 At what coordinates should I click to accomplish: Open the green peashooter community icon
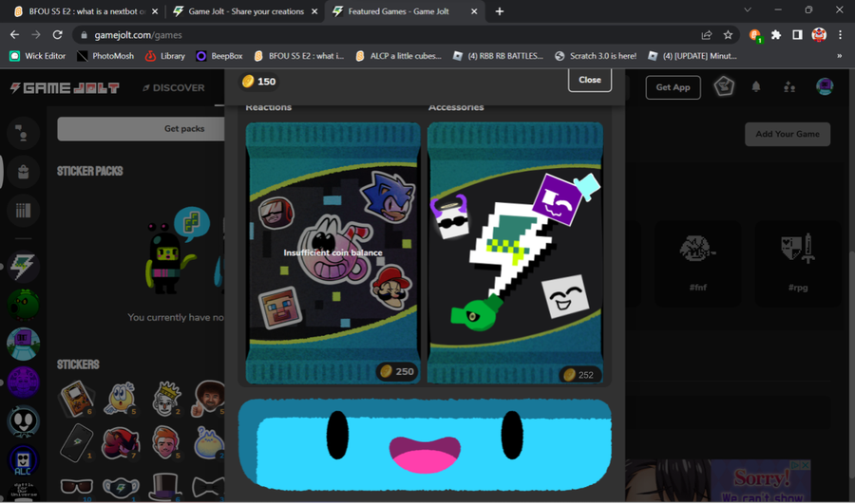[23, 305]
